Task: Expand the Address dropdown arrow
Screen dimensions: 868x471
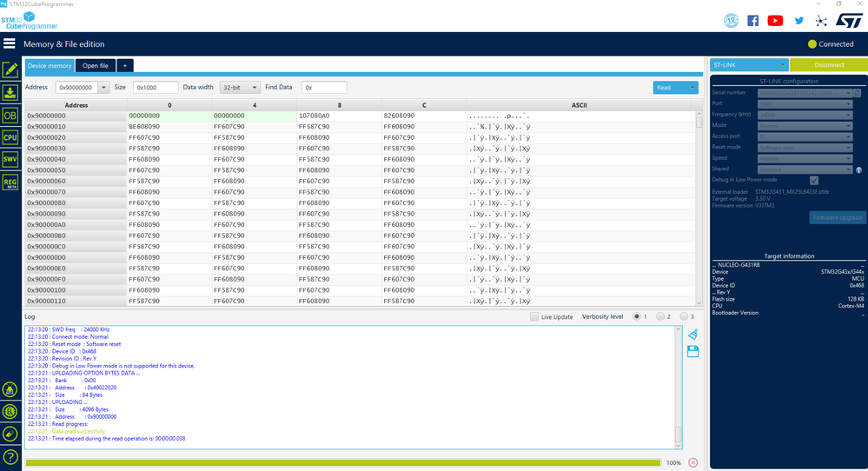Action: [103, 88]
